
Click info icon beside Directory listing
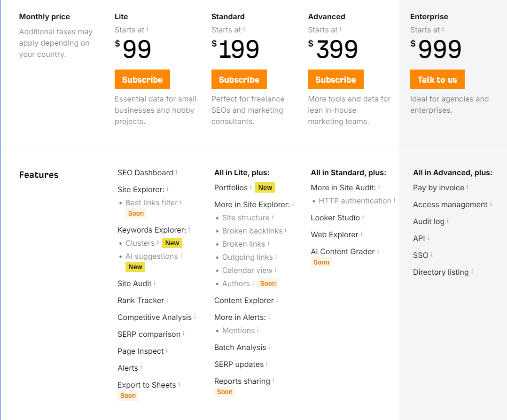pos(472,272)
